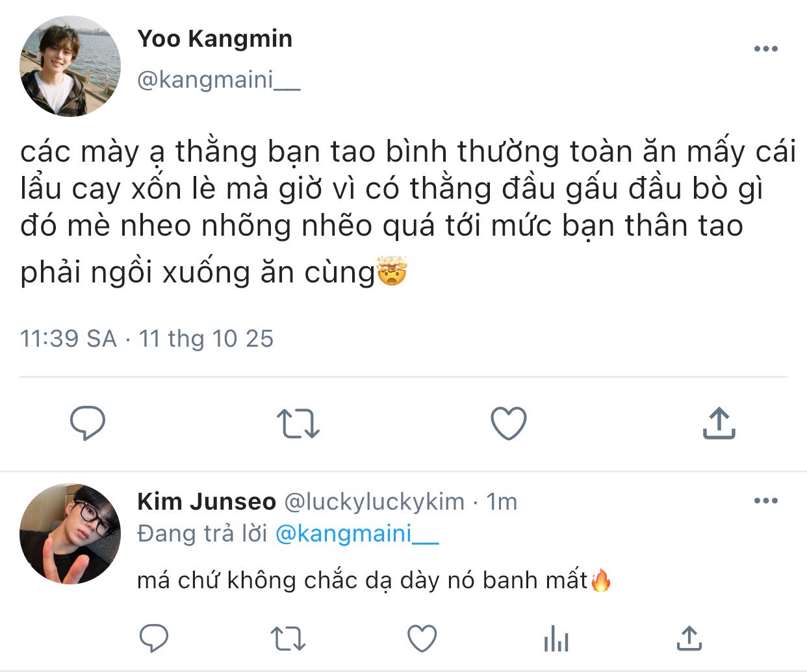Like Yoo Kangmin's main tweet
The height and width of the screenshot is (672, 807).
[x=508, y=423]
